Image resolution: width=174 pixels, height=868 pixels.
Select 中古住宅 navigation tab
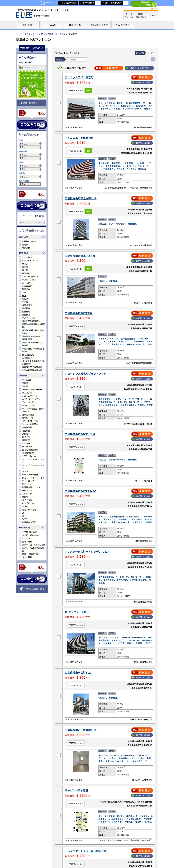click(52, 25)
